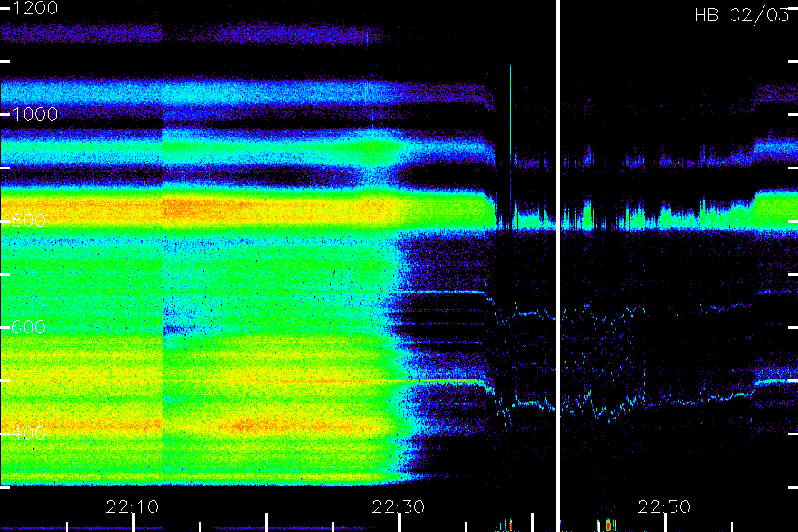
Task: Click the 1200 axis label
Action: pyautogui.click(x=34, y=8)
